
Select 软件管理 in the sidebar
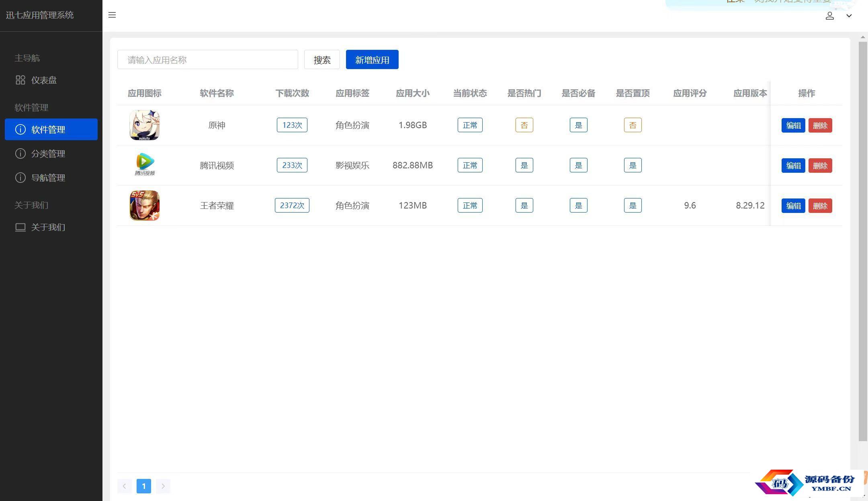(51, 129)
